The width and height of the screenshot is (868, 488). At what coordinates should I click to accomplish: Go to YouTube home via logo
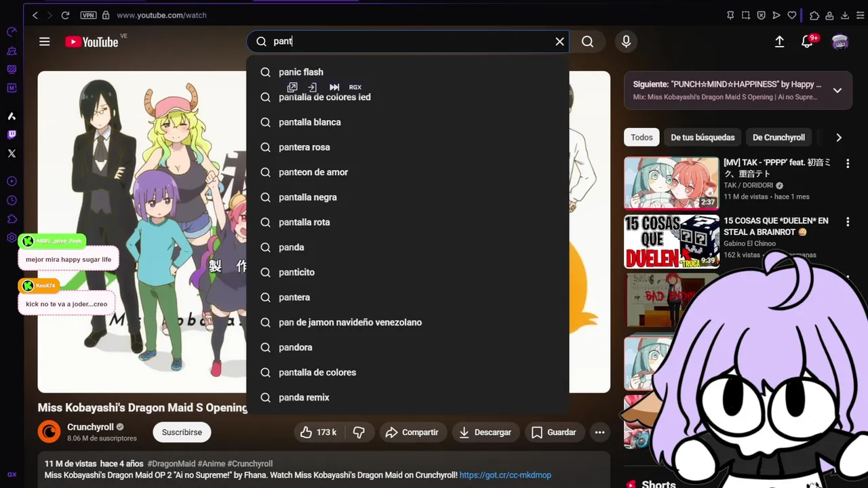pos(92,42)
